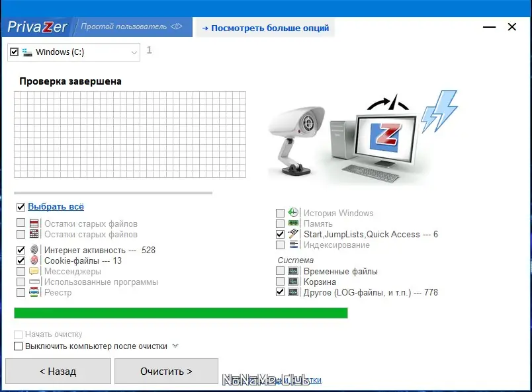The height and width of the screenshot is (392, 532).
Task: Click the История Windows clock icon
Action: point(293,213)
